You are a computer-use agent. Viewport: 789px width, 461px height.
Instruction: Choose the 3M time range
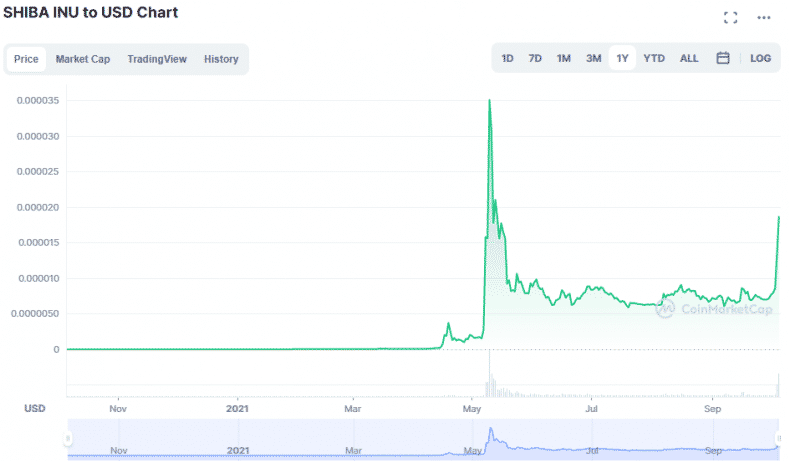click(593, 58)
